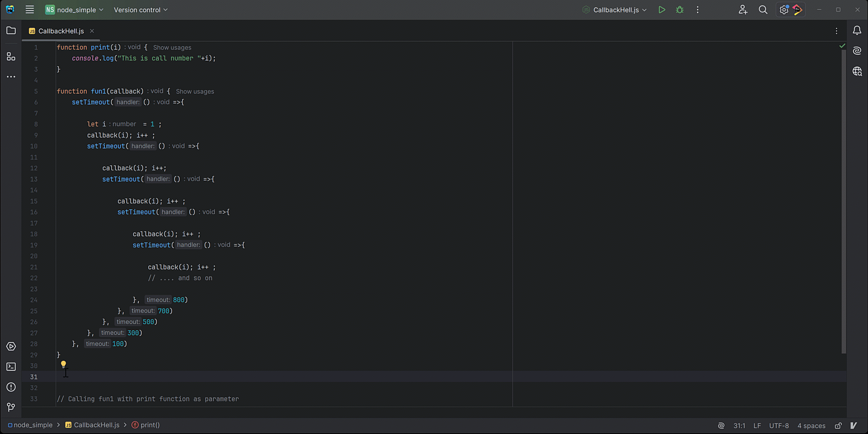Viewport: 868px width, 434px height.
Task: Show more tool windows in left sidebar
Action: pos(11,77)
